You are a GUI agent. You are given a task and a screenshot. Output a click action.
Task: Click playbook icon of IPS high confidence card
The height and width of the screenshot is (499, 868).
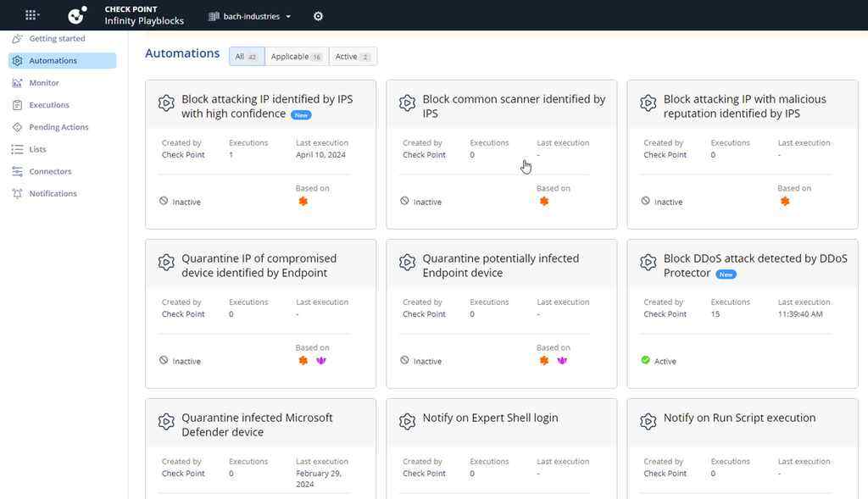click(166, 103)
